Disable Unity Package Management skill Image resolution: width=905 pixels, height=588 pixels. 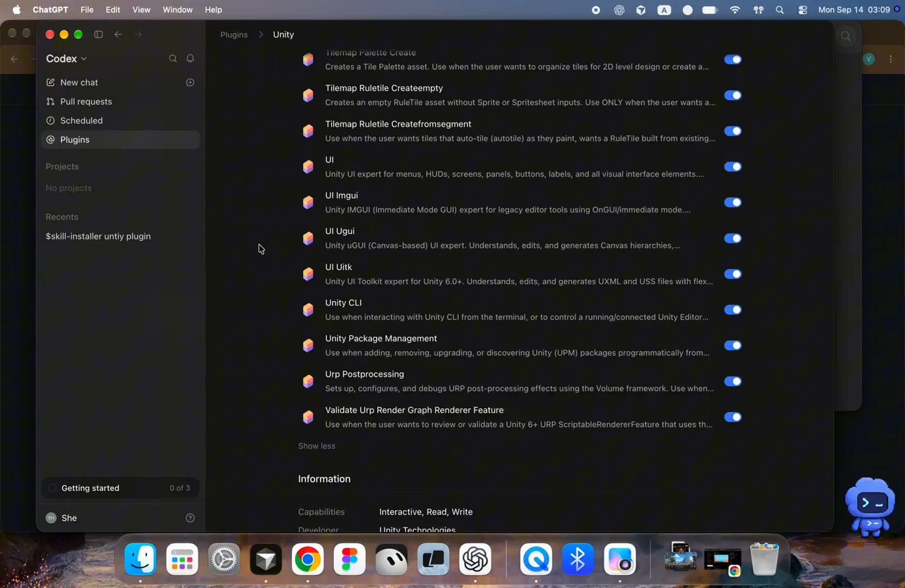[x=732, y=345]
